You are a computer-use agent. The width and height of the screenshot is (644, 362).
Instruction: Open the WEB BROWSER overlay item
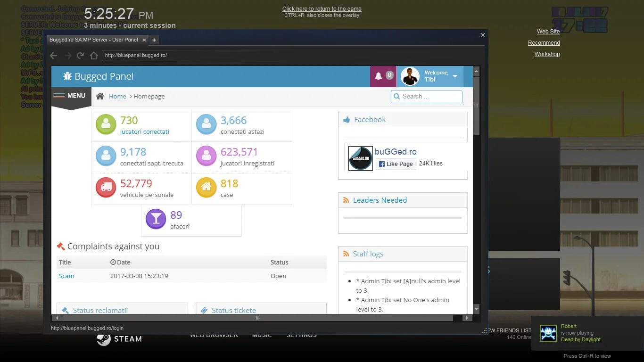pos(214,335)
